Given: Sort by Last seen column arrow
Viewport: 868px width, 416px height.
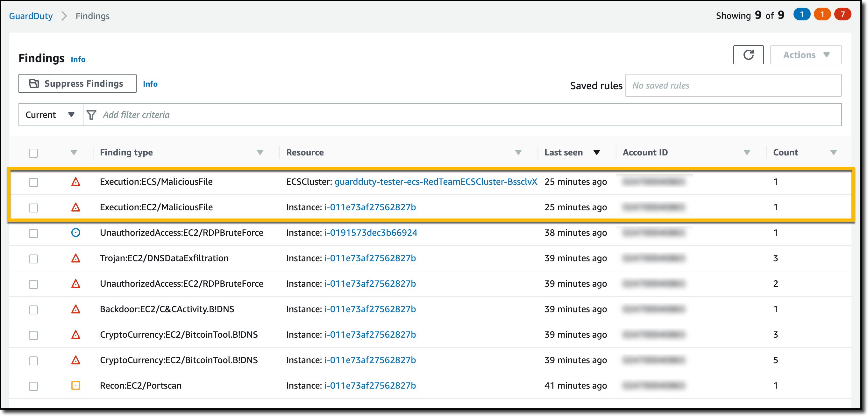Looking at the screenshot, I should [x=596, y=152].
